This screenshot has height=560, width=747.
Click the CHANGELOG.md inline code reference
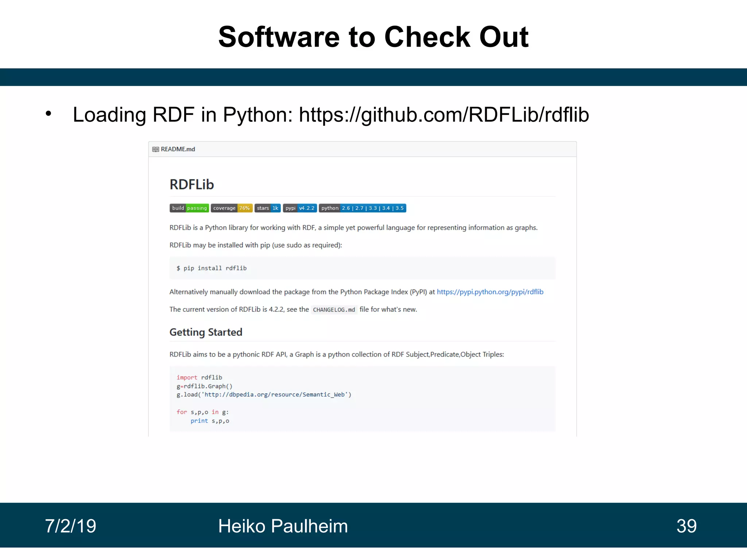click(x=334, y=310)
